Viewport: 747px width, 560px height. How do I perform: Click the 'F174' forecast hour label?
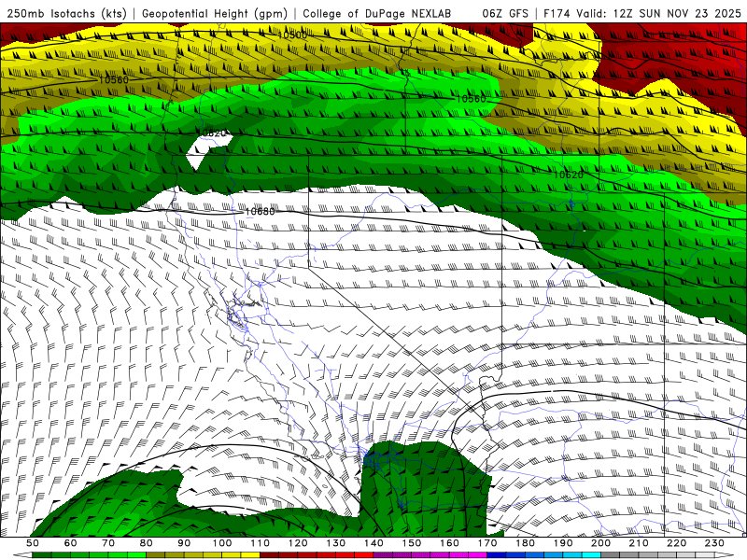click(x=557, y=14)
